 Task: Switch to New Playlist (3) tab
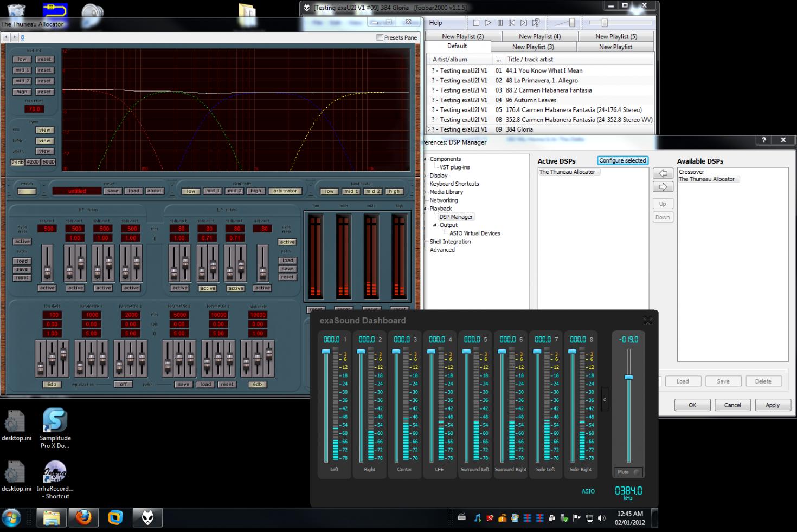[533, 47]
